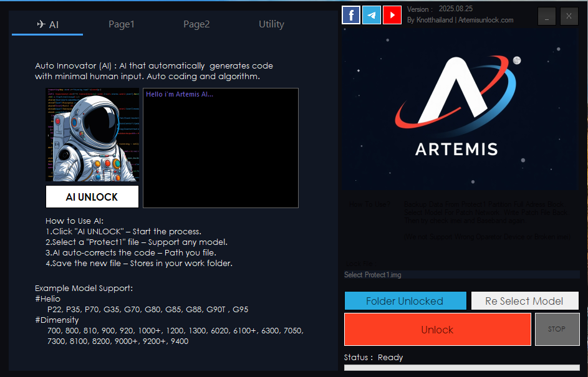Go to the Page2 tab
This screenshot has width=588, height=377.
point(196,24)
